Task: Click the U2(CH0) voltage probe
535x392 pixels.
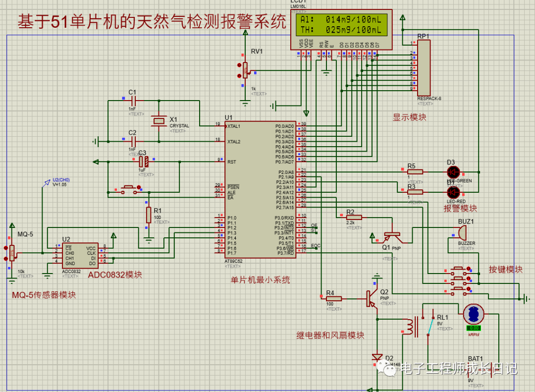Action: tap(47, 184)
